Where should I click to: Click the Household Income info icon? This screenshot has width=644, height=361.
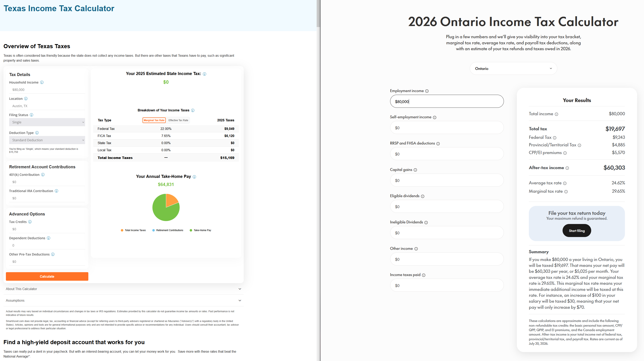point(42,82)
